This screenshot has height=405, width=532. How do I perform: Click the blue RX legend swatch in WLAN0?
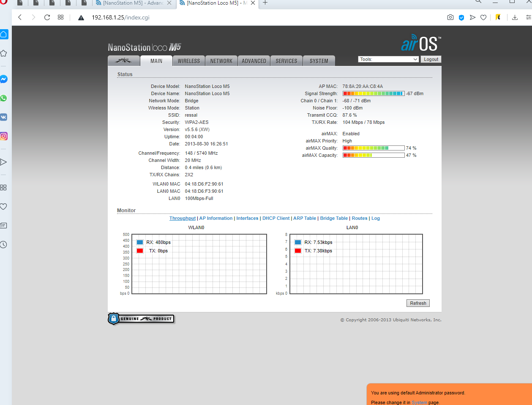pyautogui.click(x=140, y=242)
